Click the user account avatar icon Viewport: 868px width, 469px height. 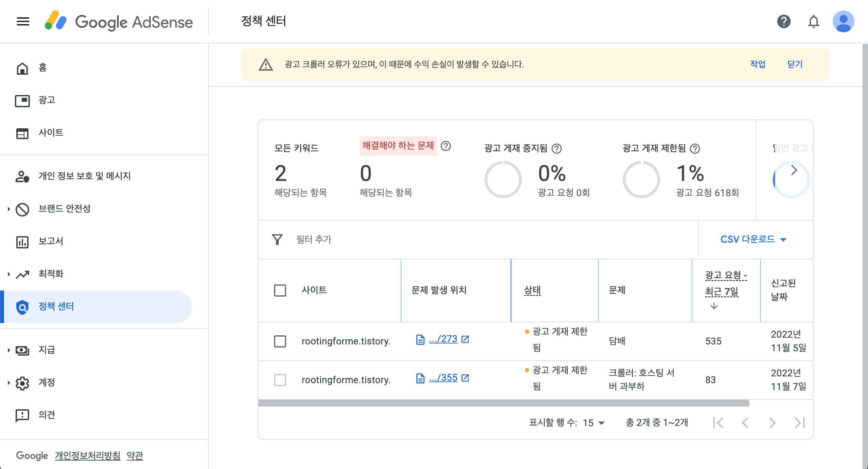pyautogui.click(x=843, y=22)
